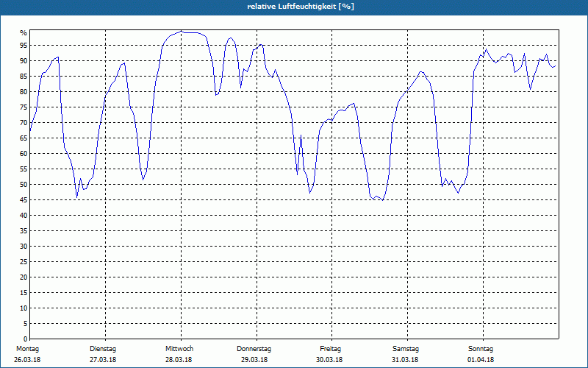The width and height of the screenshot is (588, 368).
Task: Select the '70' y-axis label
Action: pos(24,123)
